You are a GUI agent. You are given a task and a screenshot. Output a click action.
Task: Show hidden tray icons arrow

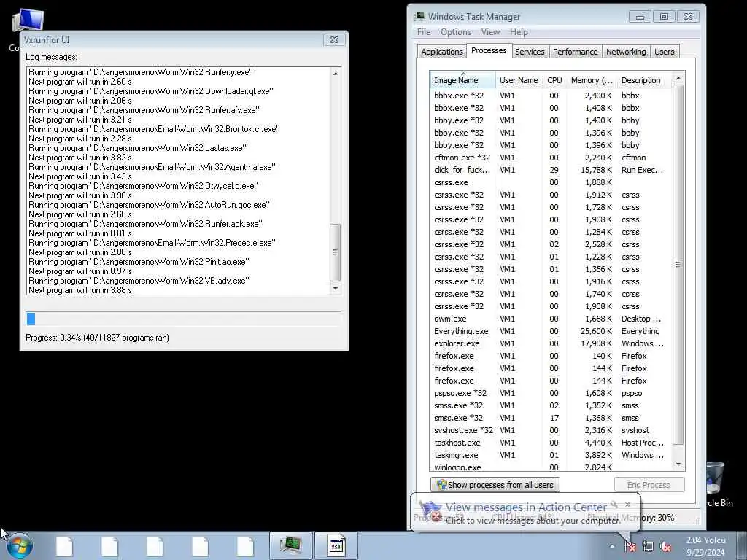[612, 547]
